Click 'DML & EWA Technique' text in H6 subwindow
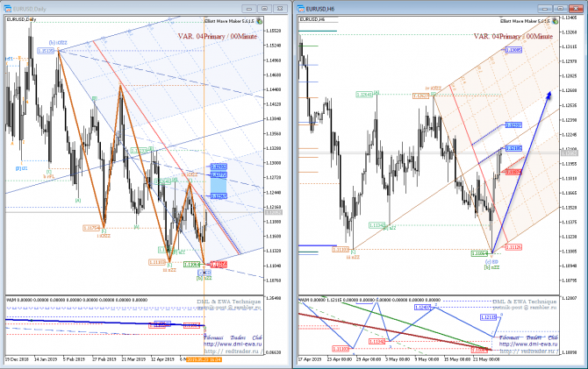The image size is (588, 369). [524, 302]
